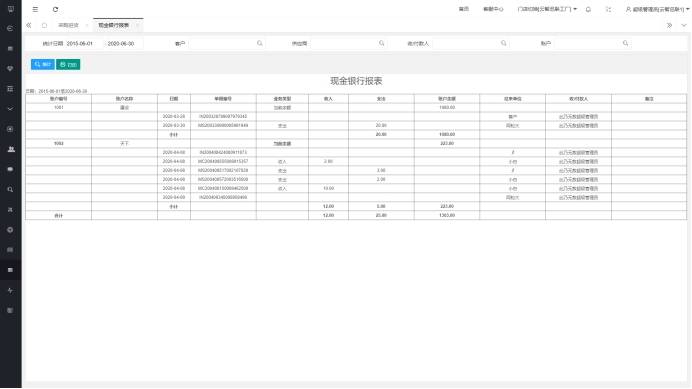Click the balance cell 1303.00
The image size is (692, 389).
coord(447,215)
